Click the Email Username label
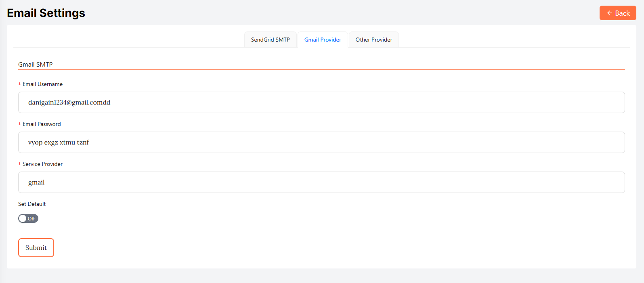 pyautogui.click(x=42, y=84)
